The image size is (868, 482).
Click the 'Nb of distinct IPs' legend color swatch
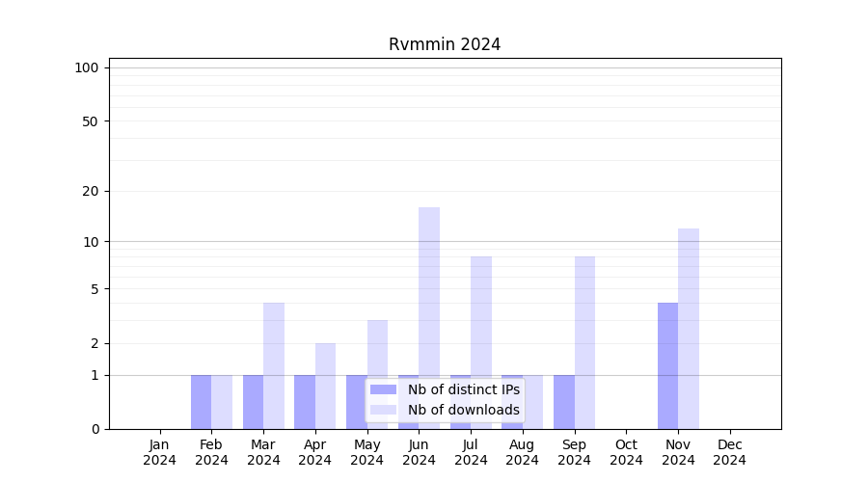384,389
